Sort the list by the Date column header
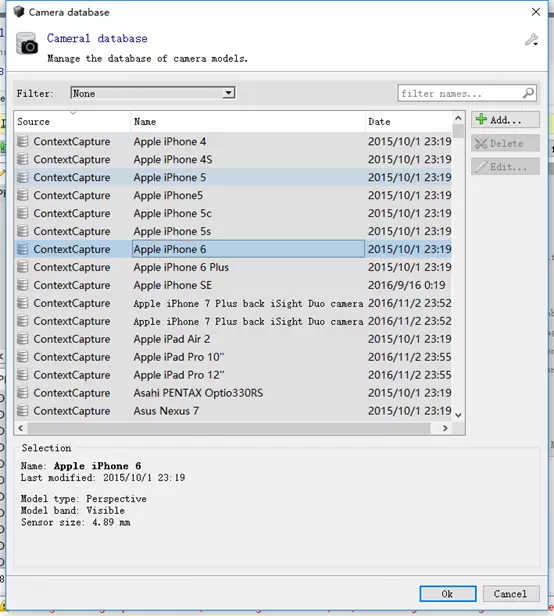This screenshot has height=616, width=554. (x=409, y=122)
